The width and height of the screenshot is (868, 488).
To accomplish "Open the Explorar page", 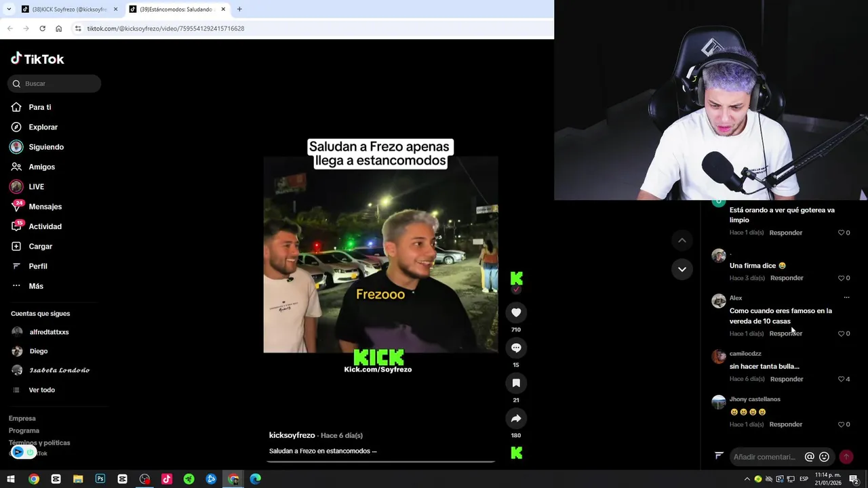I will click(35, 127).
